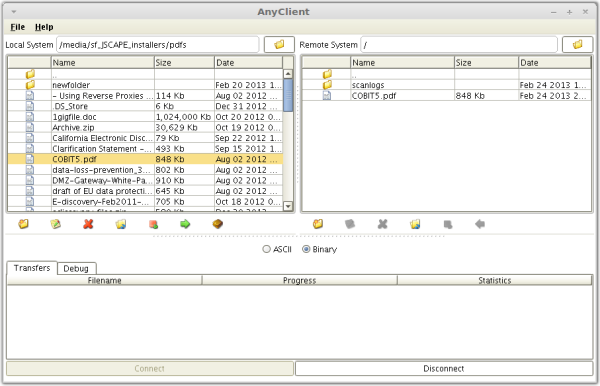Click browse folder button beside Remote System path

click(577, 45)
